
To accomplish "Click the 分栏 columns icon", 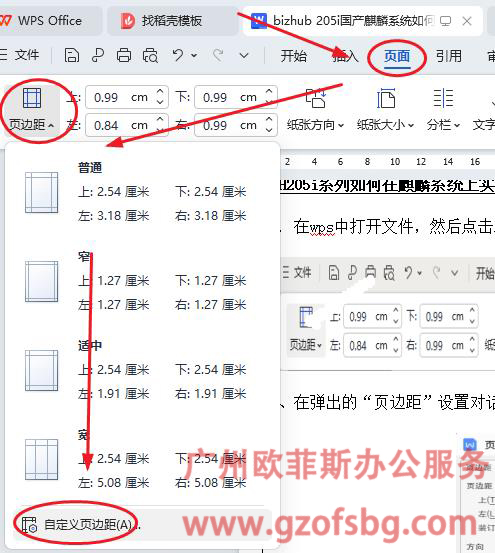I will click(443, 98).
